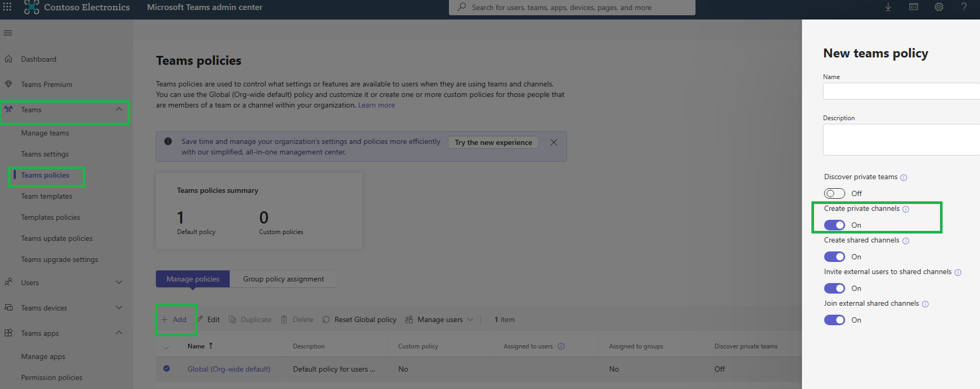Open the app launcher waffle icon
The width and height of the screenshot is (980, 389).
click(7, 7)
